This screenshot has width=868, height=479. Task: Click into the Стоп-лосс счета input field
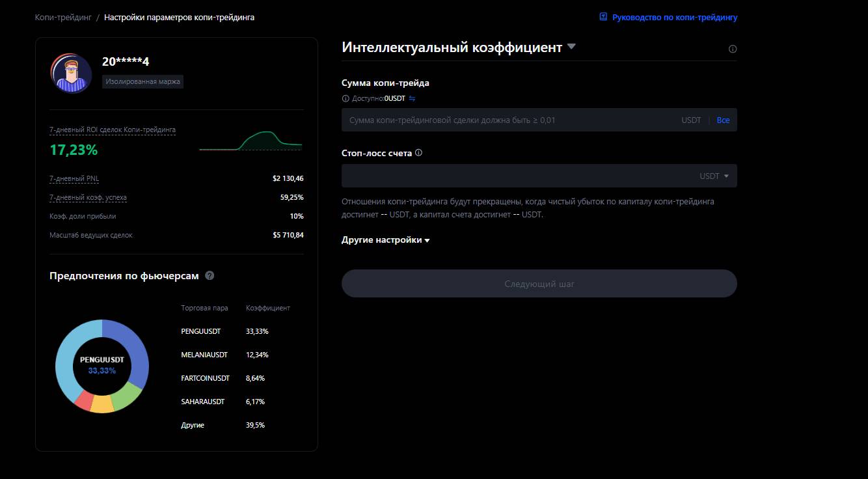click(x=514, y=176)
